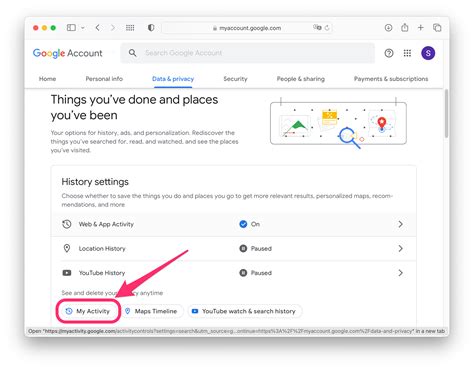
Task: Open the Security tab
Action: pyautogui.click(x=235, y=79)
